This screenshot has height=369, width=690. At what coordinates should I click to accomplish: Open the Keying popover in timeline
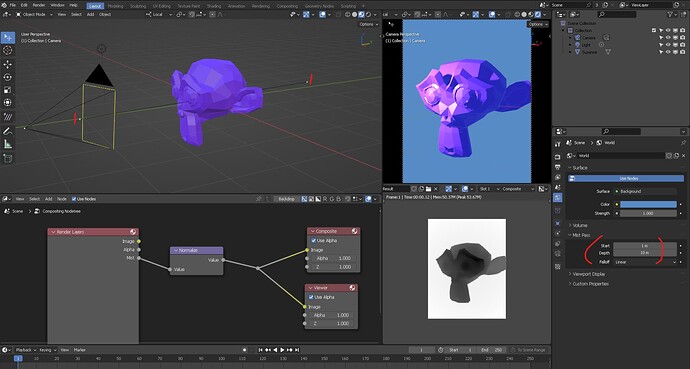(x=47, y=350)
